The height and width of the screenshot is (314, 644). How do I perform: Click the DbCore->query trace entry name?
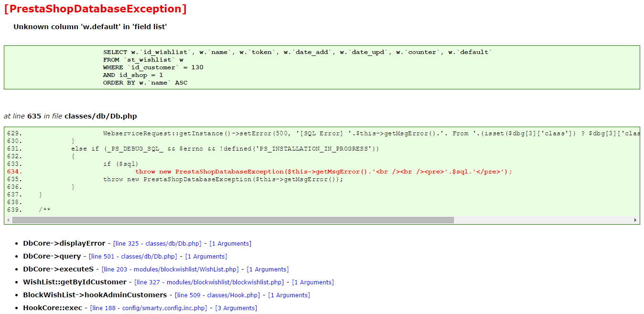click(x=52, y=256)
